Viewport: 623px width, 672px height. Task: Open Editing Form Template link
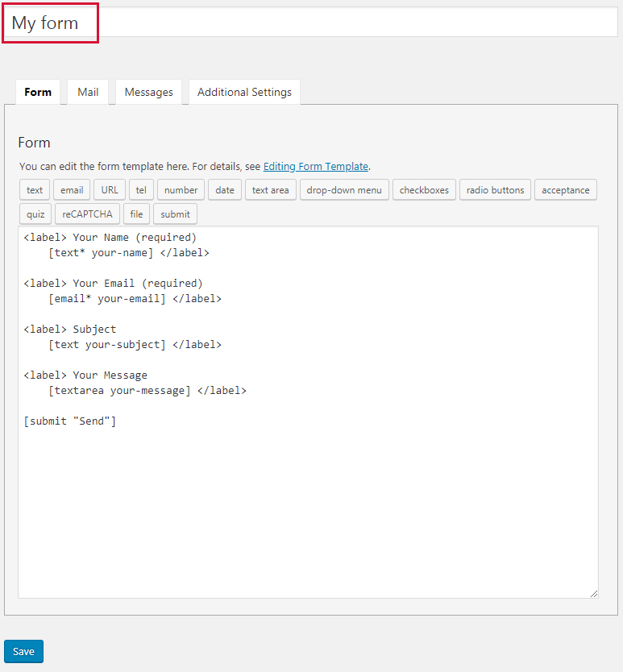[315, 167]
